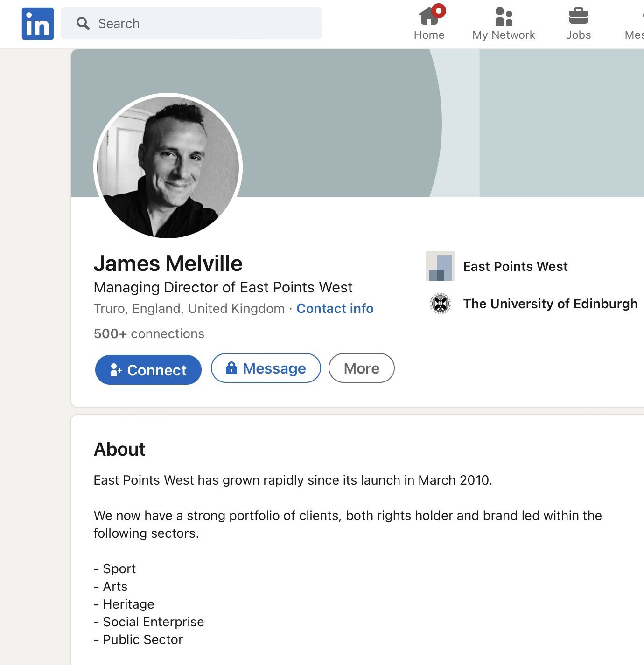Click the '- Arts' list line
This screenshot has width=644, height=665.
[111, 586]
